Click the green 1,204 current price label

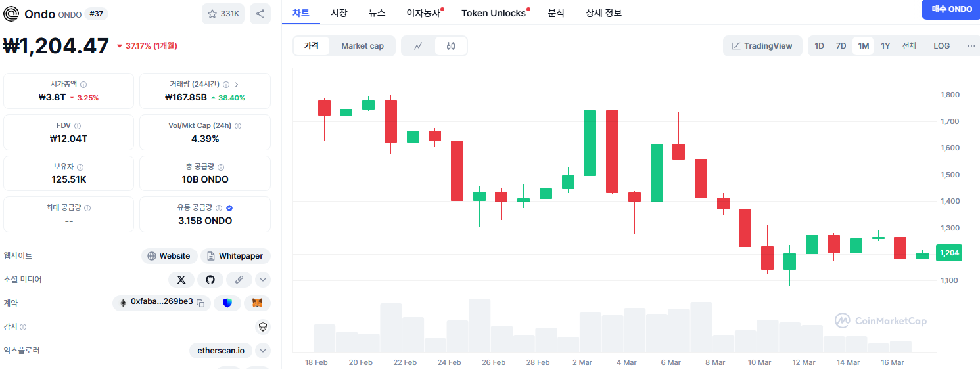click(949, 253)
